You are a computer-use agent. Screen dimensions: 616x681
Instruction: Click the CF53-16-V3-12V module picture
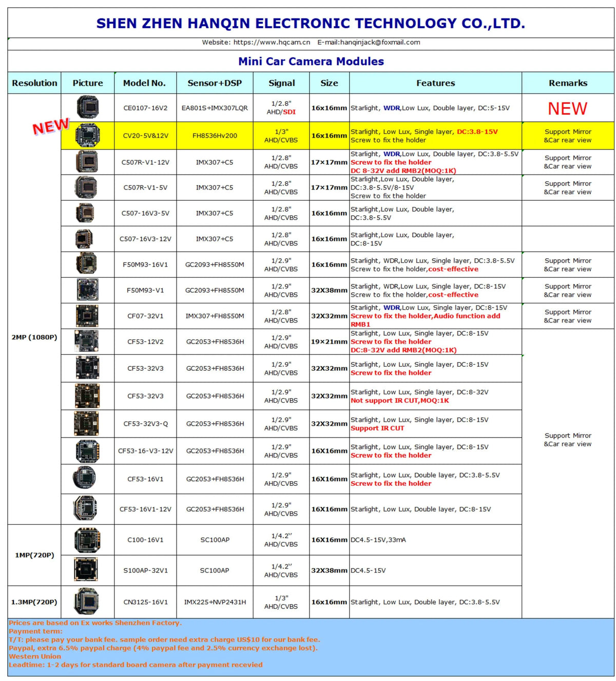[x=88, y=451]
